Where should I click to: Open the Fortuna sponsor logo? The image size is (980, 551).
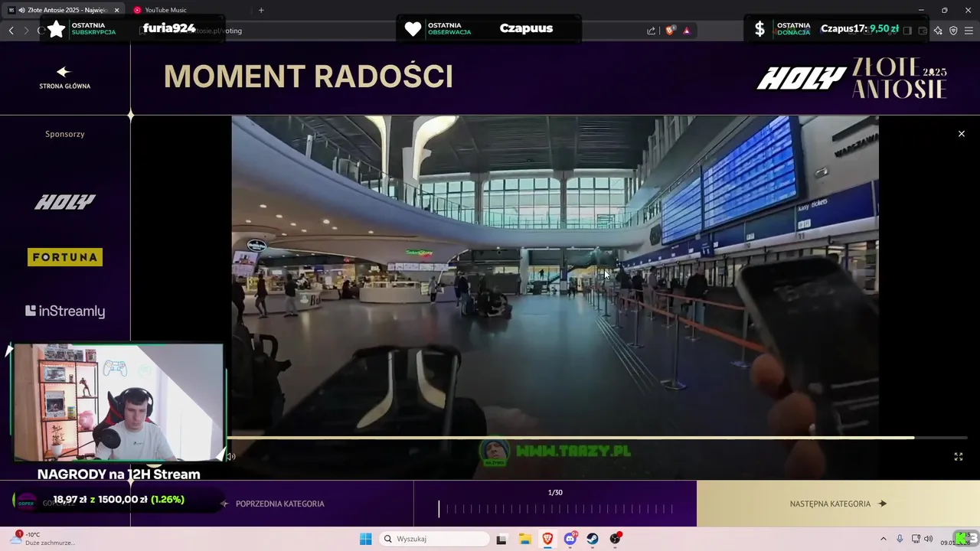[x=65, y=257]
